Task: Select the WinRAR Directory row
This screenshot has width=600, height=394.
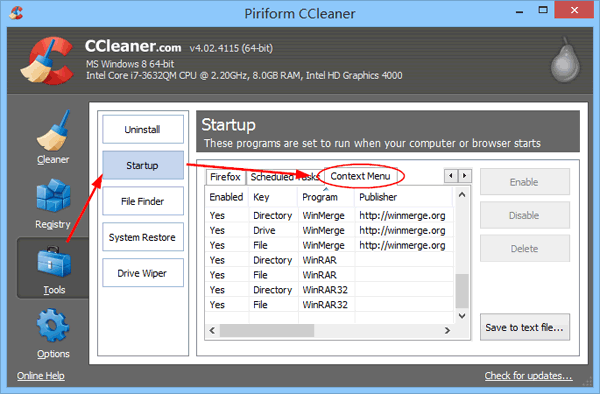Action: tap(329, 260)
